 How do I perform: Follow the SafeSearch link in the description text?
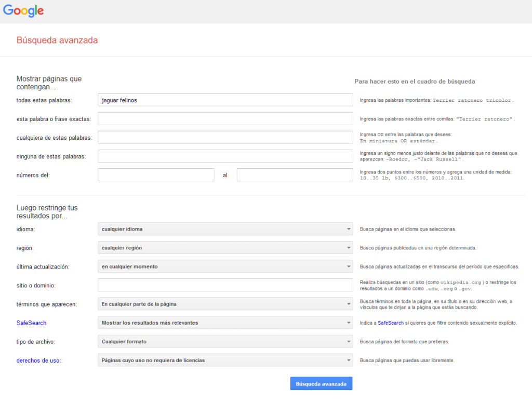coord(391,323)
